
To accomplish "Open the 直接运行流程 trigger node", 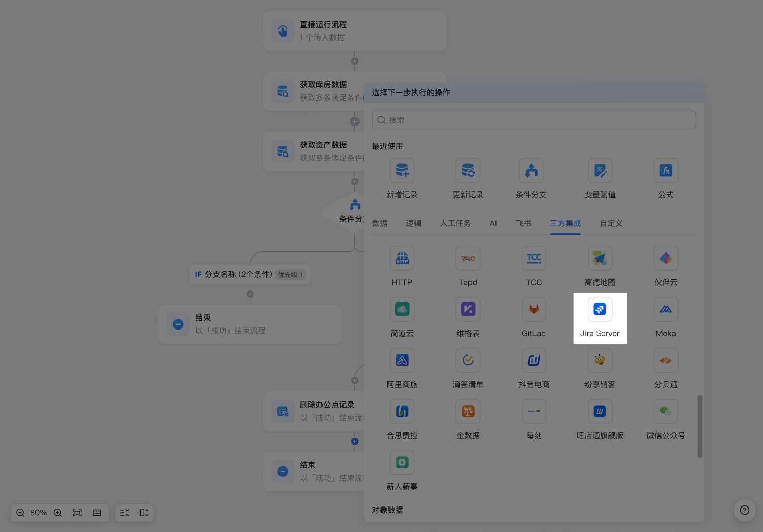I will point(354,31).
